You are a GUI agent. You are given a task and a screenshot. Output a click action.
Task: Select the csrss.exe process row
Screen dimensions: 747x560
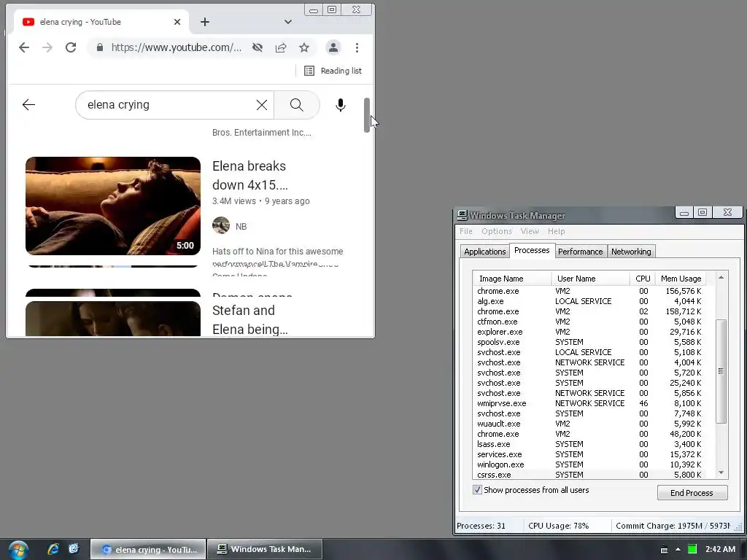tap(589, 475)
